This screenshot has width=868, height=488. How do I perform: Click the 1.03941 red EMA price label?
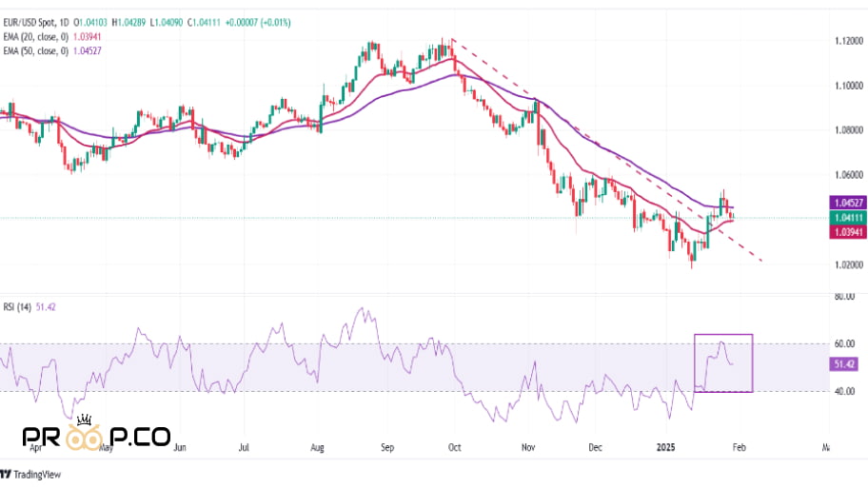point(847,232)
